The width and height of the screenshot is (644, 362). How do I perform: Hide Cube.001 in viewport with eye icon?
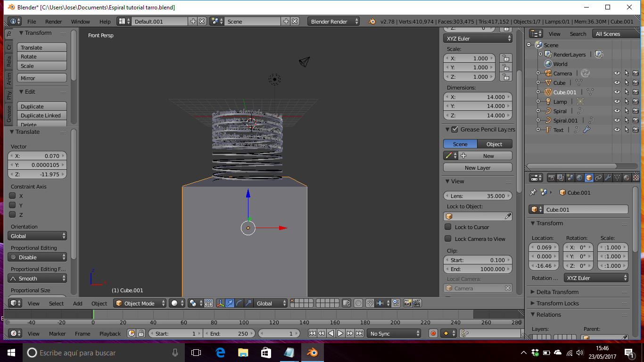tap(617, 92)
